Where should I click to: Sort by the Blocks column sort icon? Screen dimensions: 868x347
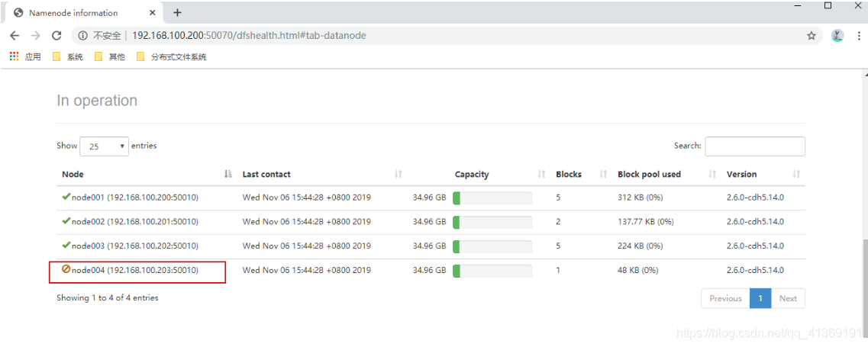pos(603,175)
